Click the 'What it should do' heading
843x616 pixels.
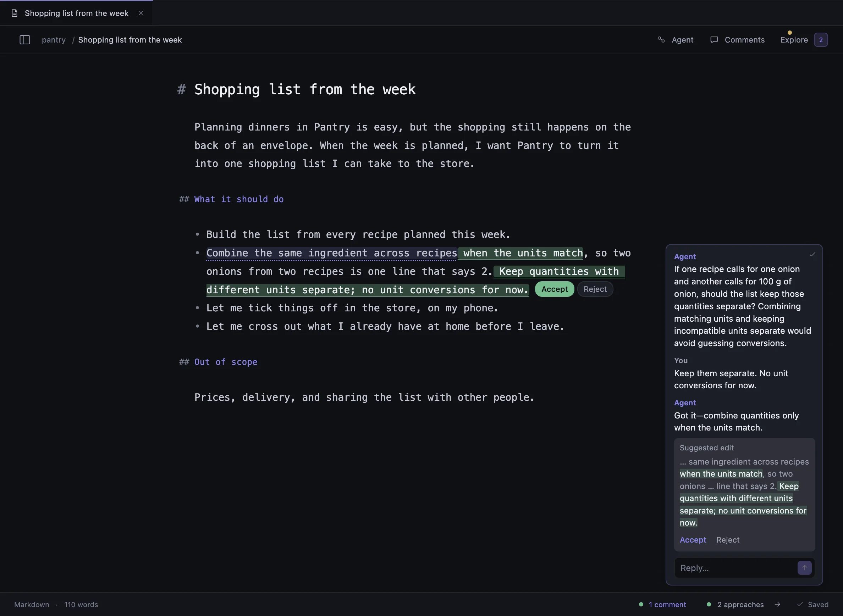click(x=239, y=200)
